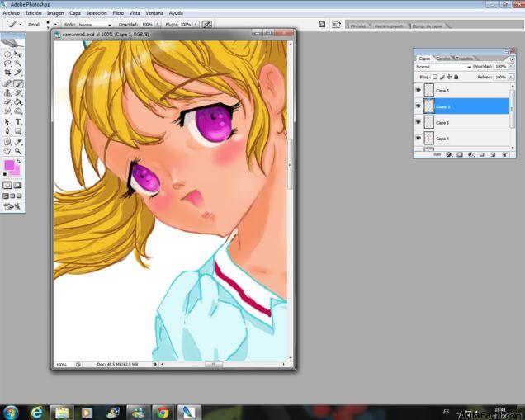
Task: Select the Eraser tool
Action: coord(7,101)
